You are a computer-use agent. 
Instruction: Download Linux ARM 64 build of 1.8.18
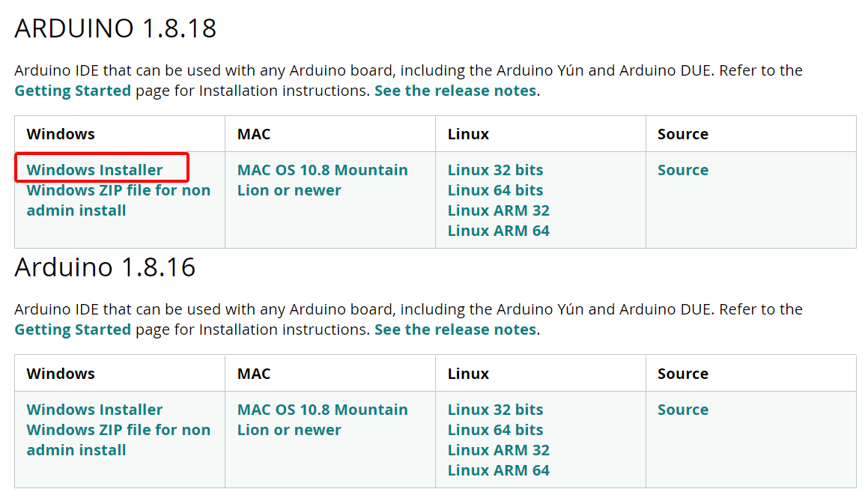tap(498, 230)
